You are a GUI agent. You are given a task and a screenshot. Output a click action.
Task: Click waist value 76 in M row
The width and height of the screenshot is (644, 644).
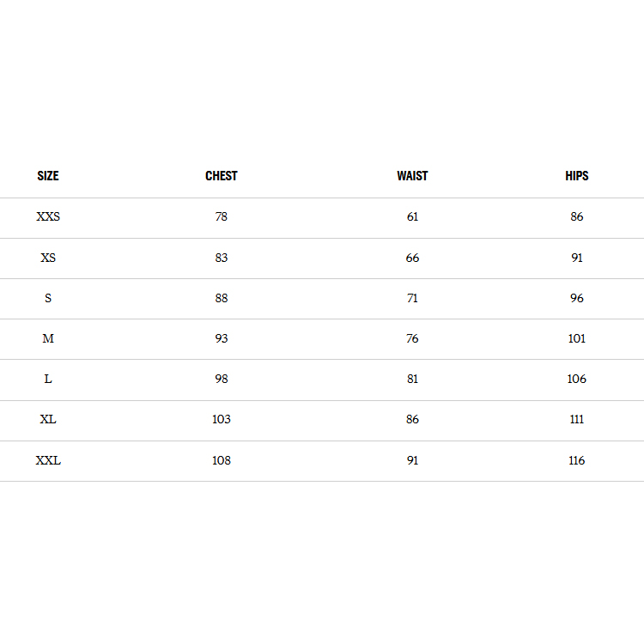tap(412, 338)
